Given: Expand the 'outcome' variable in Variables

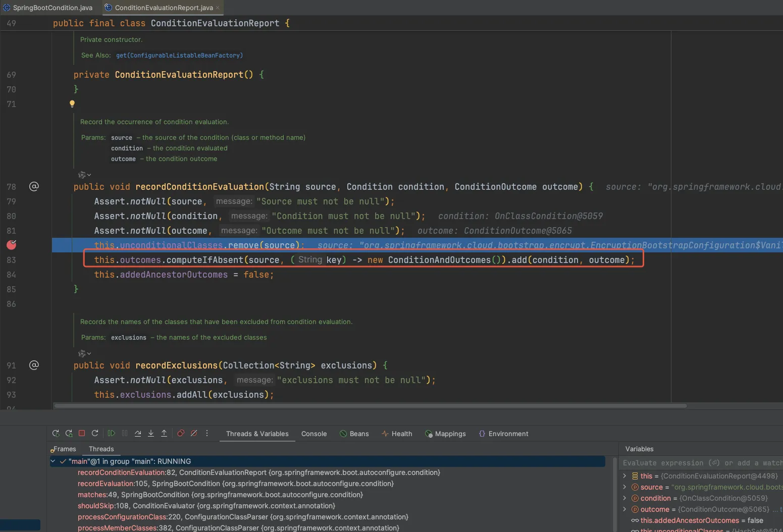Looking at the screenshot, I should click(x=624, y=509).
